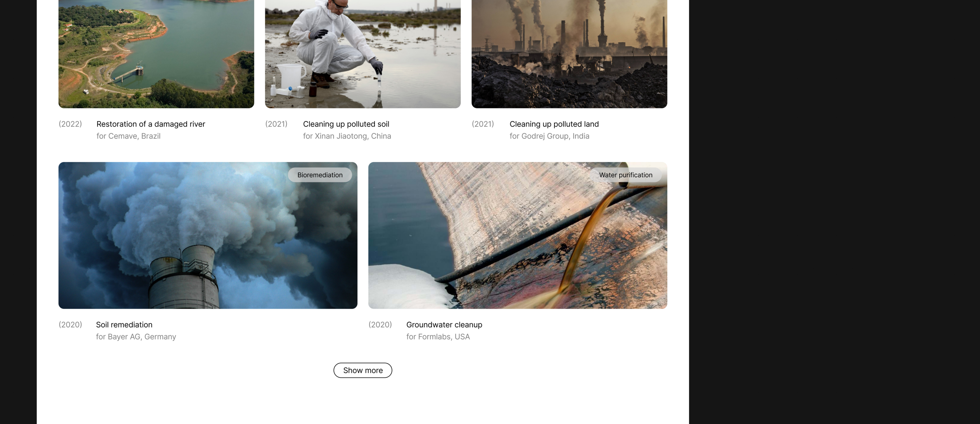Open the smokestack cloud photo
Screen dimensions: 980x424
click(x=208, y=235)
